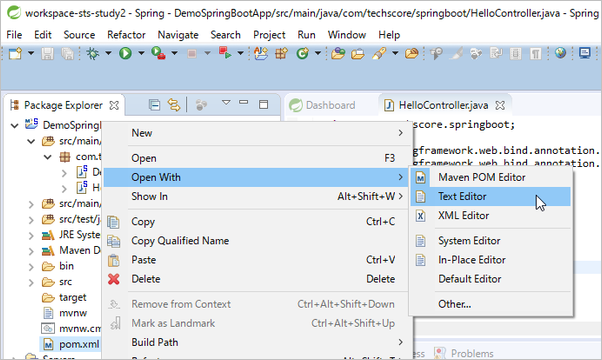Open the external tools dropdown arrow
The height and width of the screenshot is (360, 602).
pyautogui.click(x=174, y=53)
